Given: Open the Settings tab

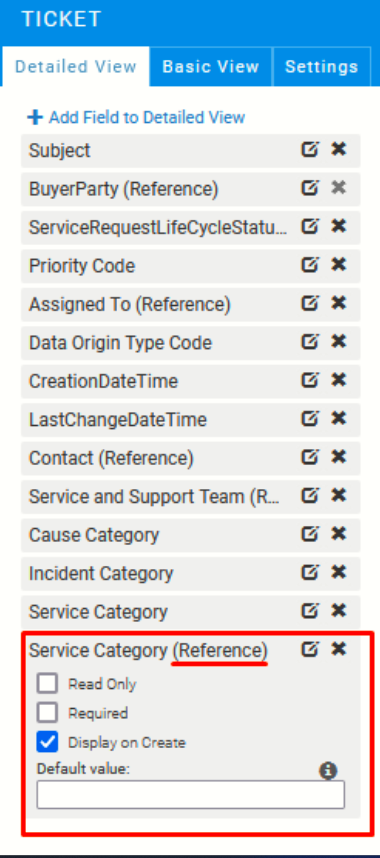Looking at the screenshot, I should (321, 67).
